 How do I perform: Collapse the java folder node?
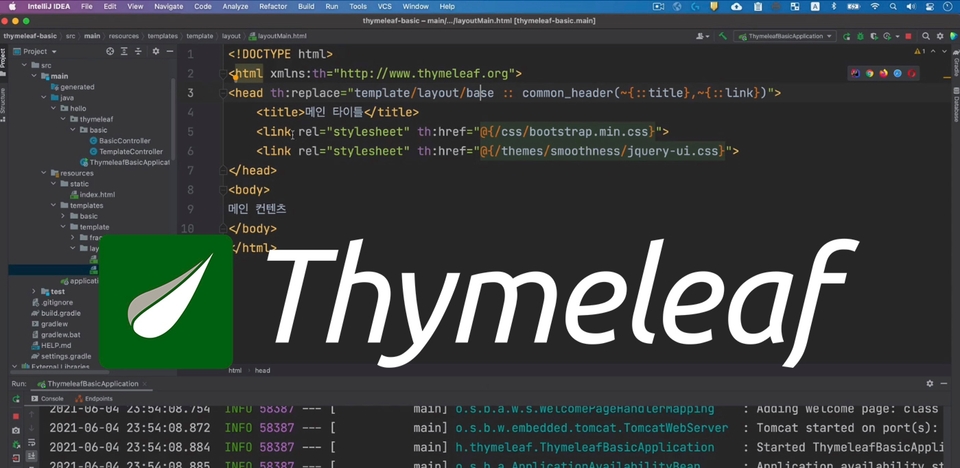45,97
